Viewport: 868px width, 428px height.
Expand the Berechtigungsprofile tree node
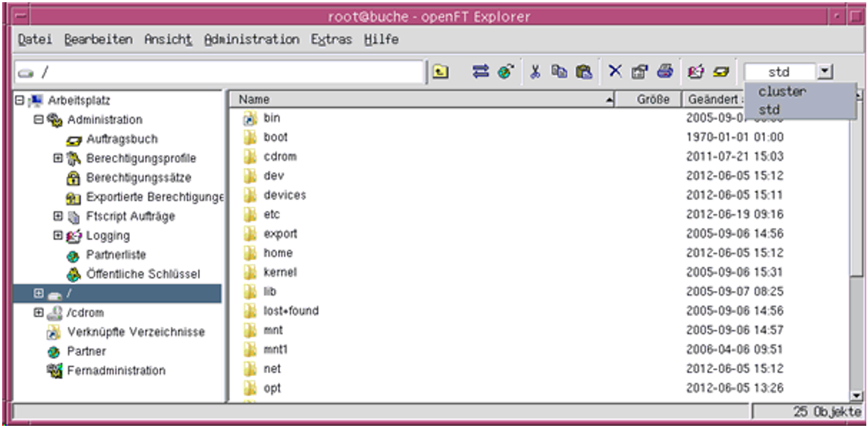(58, 158)
